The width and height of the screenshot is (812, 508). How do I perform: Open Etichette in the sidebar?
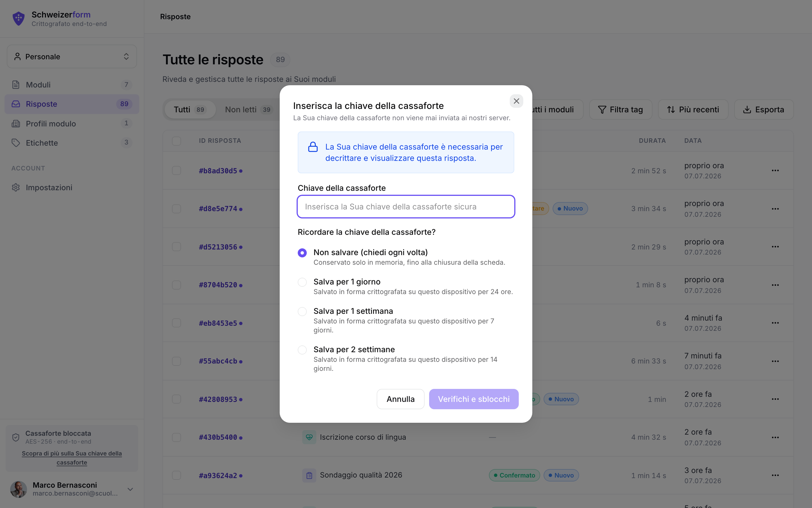72,143
